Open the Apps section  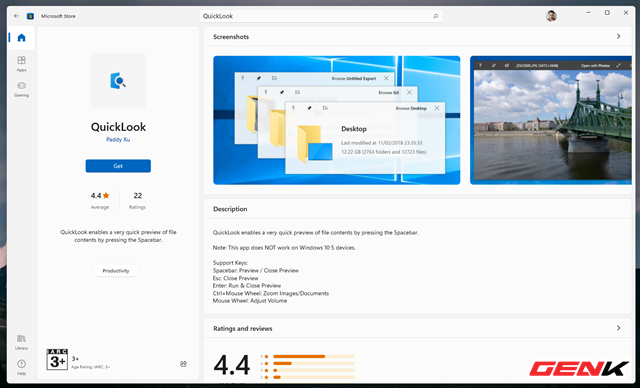pos(21,63)
